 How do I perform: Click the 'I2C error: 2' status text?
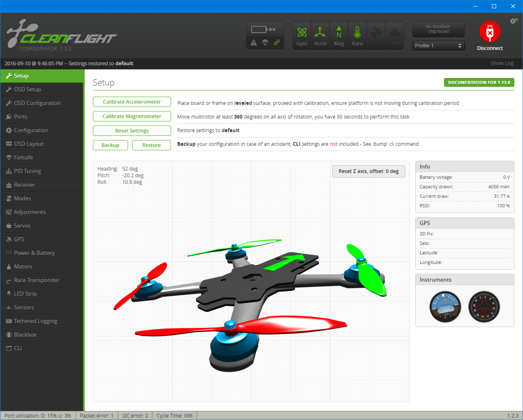[x=135, y=415]
